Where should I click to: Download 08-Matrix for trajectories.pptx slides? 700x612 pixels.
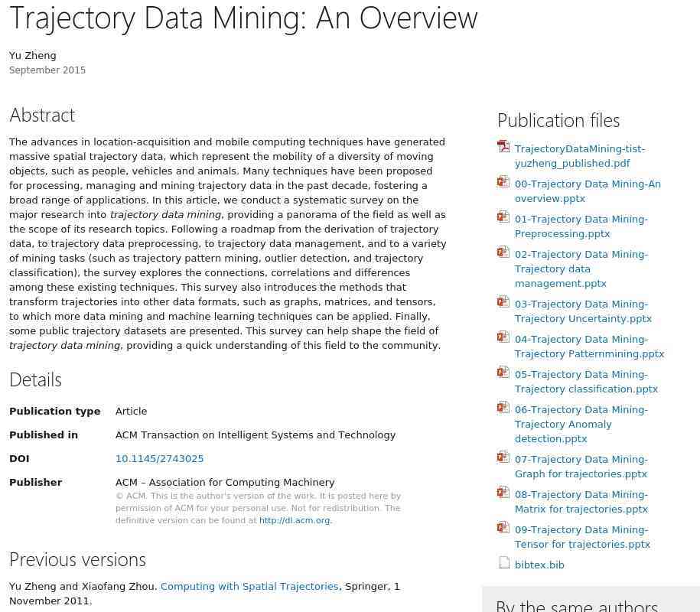581,502
